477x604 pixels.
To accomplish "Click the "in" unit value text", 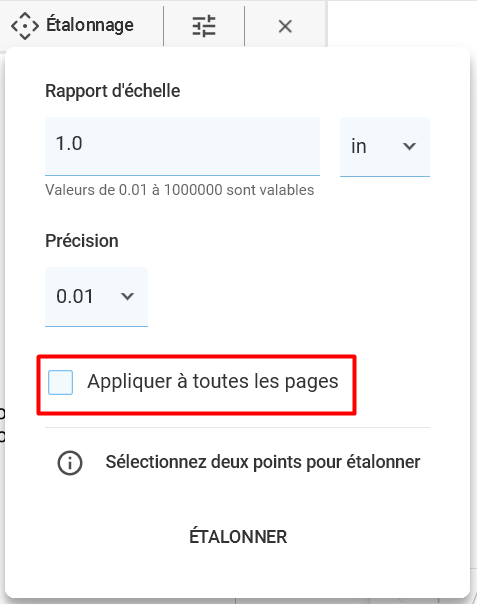I will tap(358, 146).
